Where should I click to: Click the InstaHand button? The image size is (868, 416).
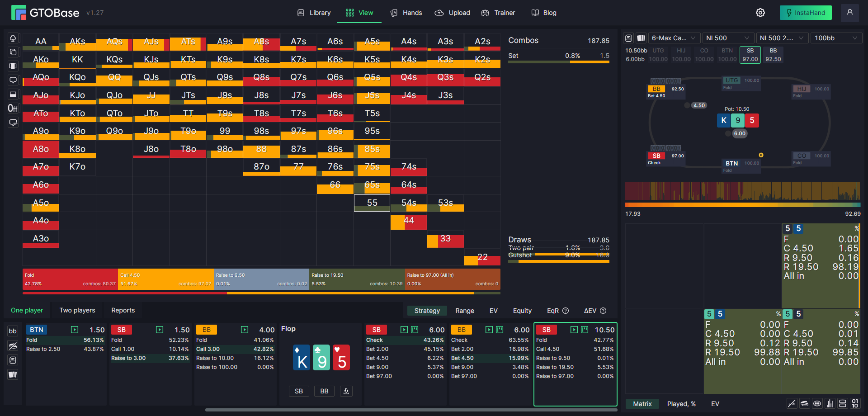coord(806,13)
